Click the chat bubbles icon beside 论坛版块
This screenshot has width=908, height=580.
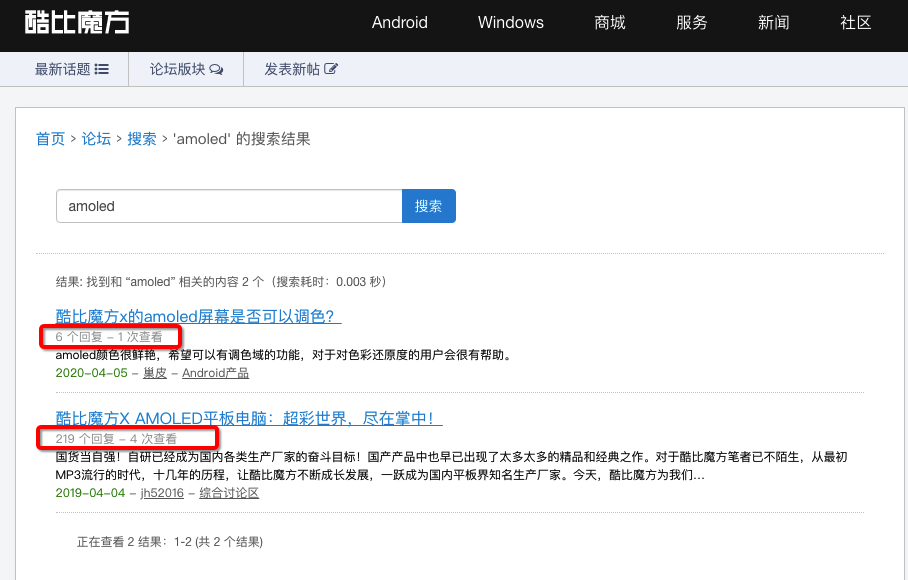point(216,70)
